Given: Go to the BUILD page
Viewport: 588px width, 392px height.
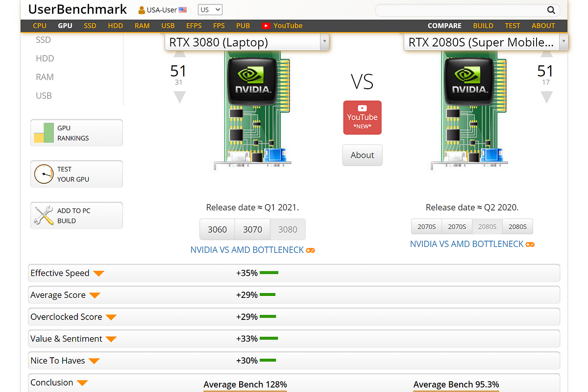Looking at the screenshot, I should (483, 25).
